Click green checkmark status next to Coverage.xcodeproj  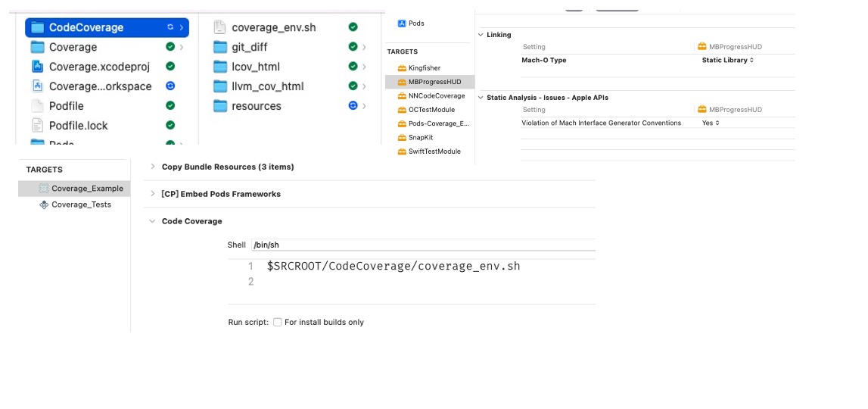click(x=170, y=67)
